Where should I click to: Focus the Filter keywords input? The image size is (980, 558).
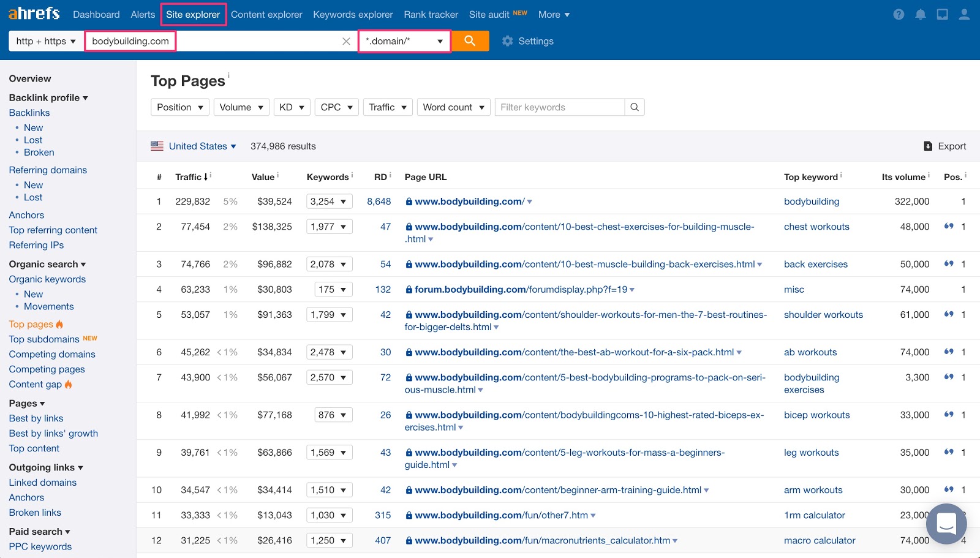(560, 107)
